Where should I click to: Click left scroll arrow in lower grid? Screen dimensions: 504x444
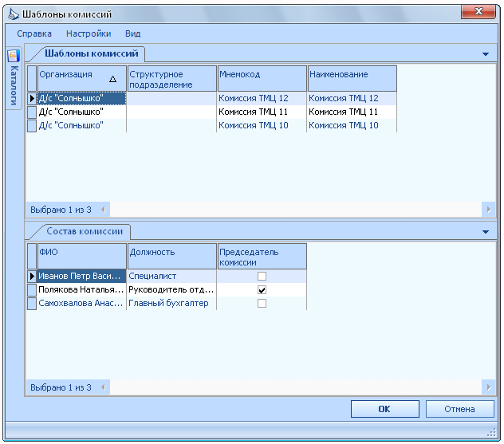[x=103, y=387]
